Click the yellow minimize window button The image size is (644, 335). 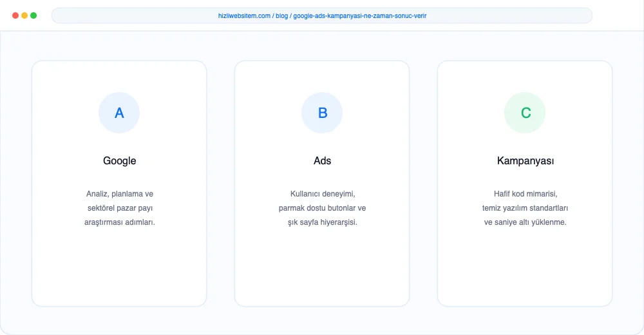tap(24, 15)
